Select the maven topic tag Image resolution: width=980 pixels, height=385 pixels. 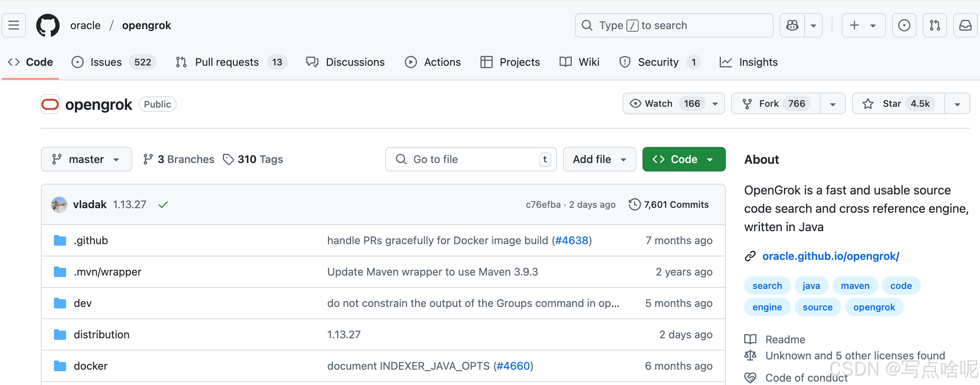855,285
